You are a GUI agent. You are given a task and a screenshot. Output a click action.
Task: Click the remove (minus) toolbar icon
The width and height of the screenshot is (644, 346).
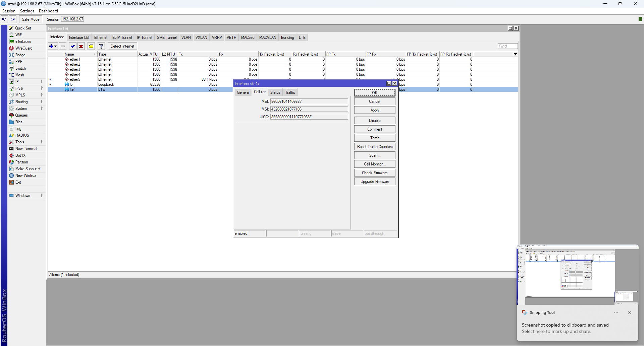63,46
